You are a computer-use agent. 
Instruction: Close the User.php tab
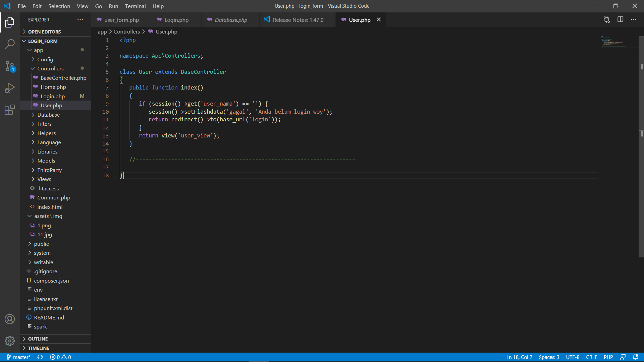point(379,20)
